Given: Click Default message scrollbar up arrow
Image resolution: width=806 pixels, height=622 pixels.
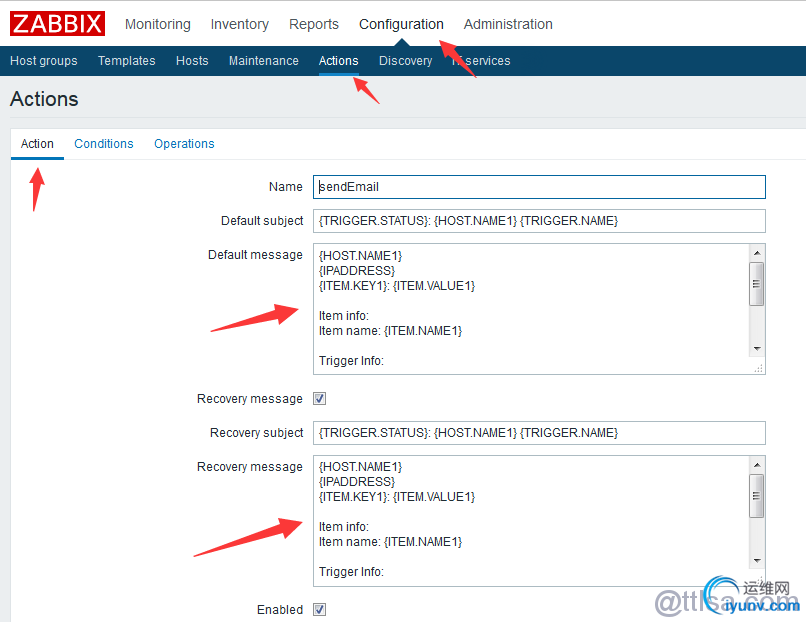Looking at the screenshot, I should pos(757,252).
